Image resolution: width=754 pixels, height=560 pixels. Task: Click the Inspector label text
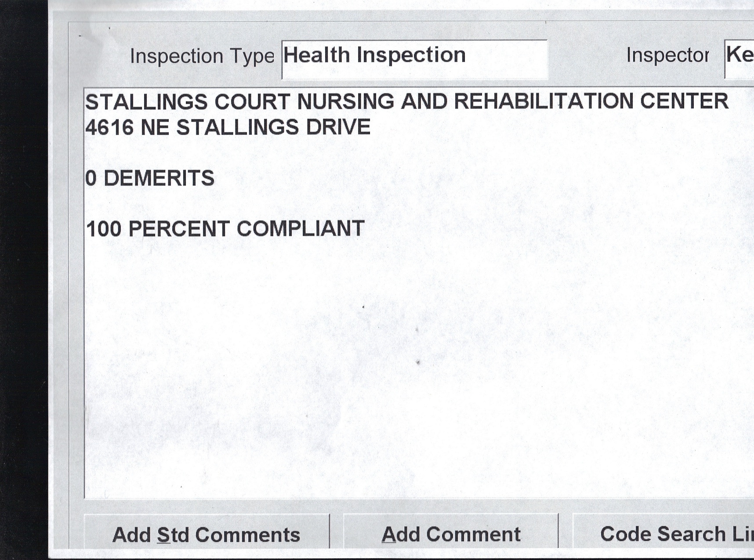click(667, 55)
